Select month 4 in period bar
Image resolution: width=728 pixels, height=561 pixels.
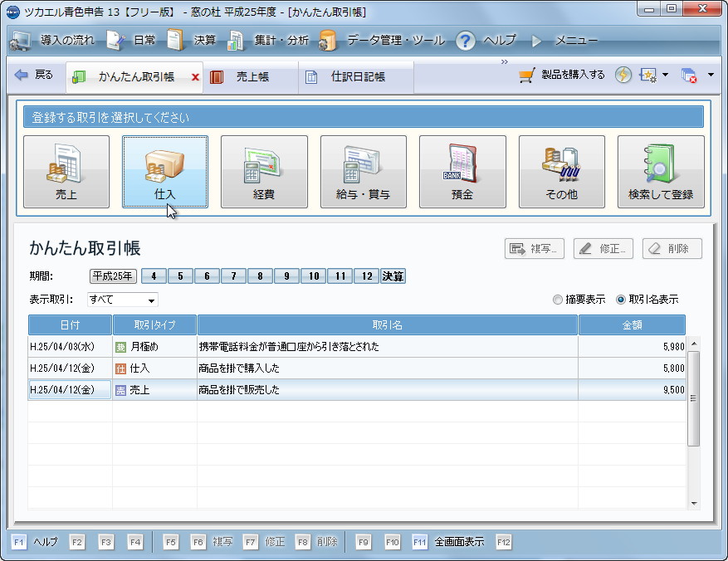click(154, 276)
